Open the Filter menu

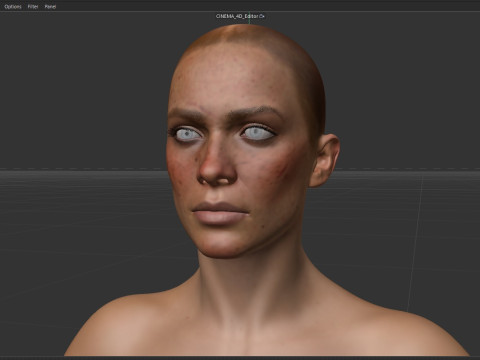[33, 7]
